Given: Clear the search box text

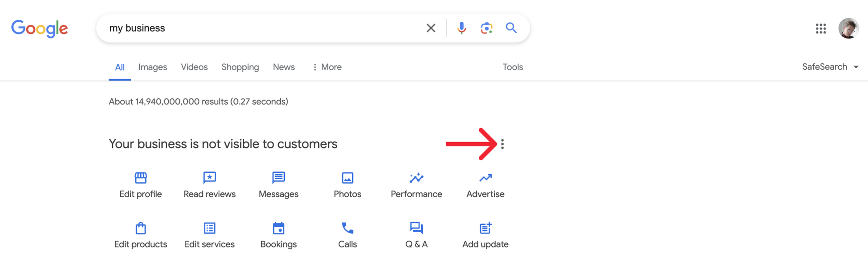Looking at the screenshot, I should [431, 28].
